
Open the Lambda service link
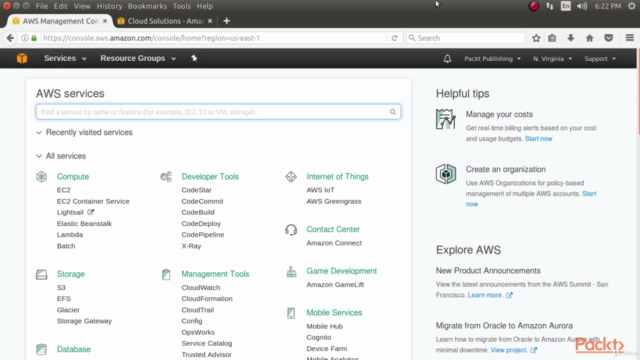[x=70, y=235]
